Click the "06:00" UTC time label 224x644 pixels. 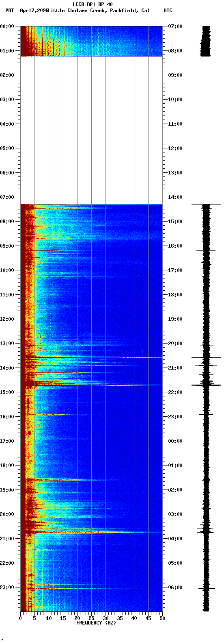175,587
